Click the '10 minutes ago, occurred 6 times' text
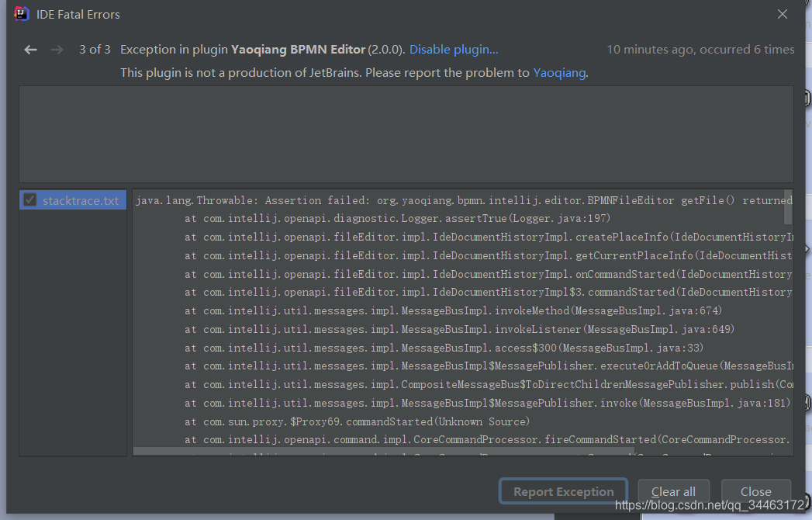The image size is (812, 520). point(700,50)
